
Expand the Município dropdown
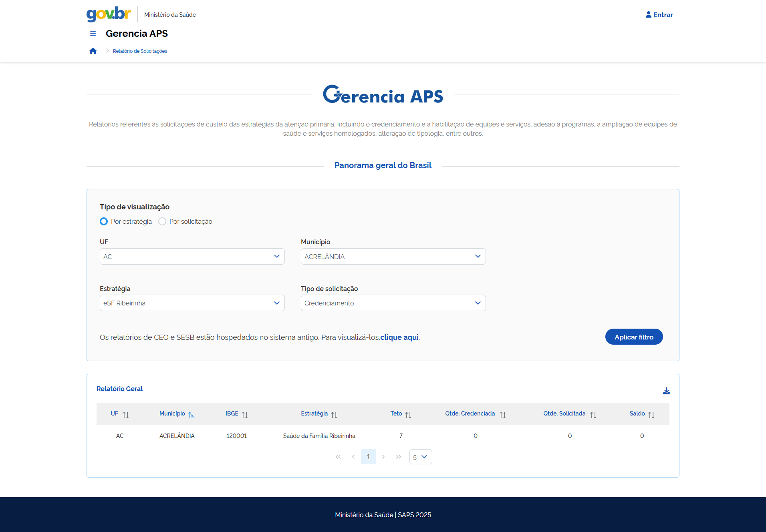pyautogui.click(x=393, y=257)
